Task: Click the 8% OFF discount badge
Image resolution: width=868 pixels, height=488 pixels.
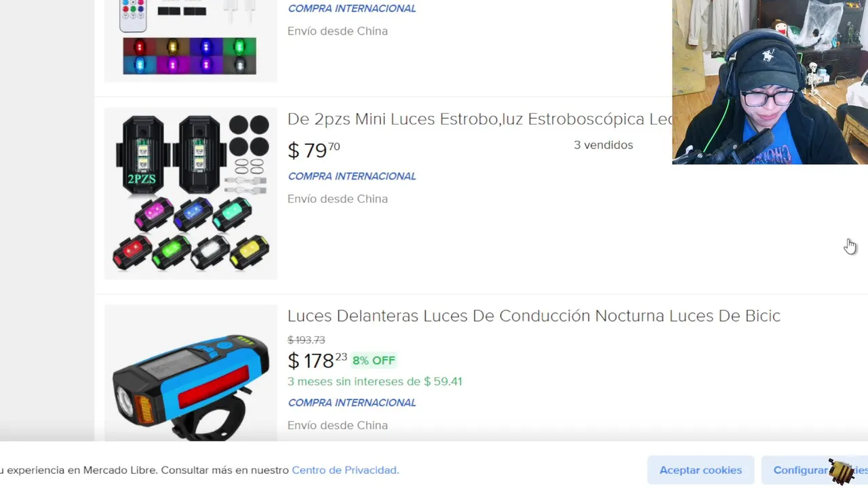Action: pyautogui.click(x=374, y=361)
